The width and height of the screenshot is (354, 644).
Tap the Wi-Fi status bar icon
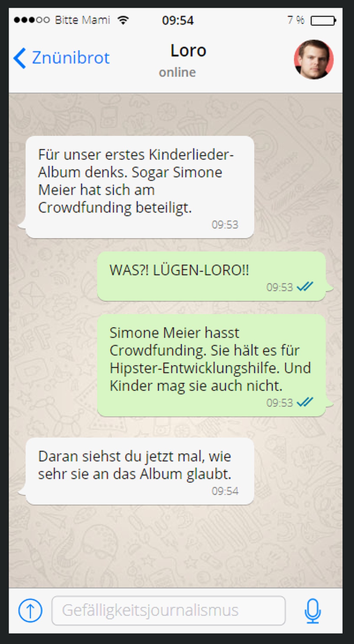pyautogui.click(x=123, y=20)
